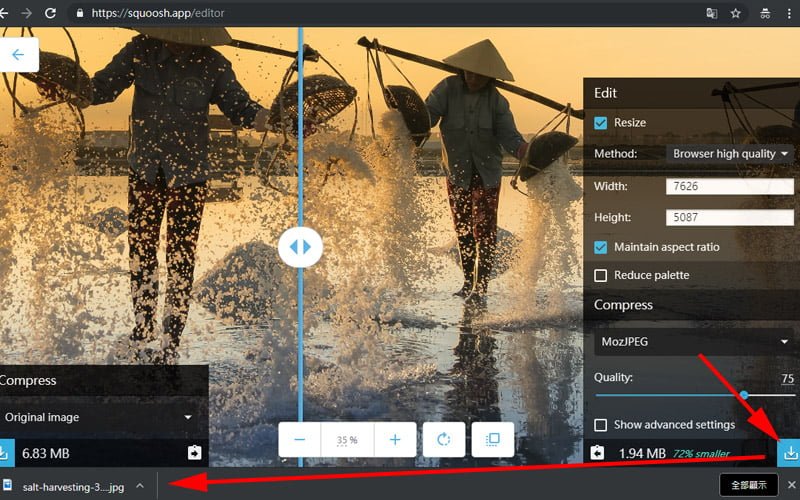The height and width of the screenshot is (500, 800).
Task: Click the squoosh.app address bar URL
Action: [x=158, y=13]
